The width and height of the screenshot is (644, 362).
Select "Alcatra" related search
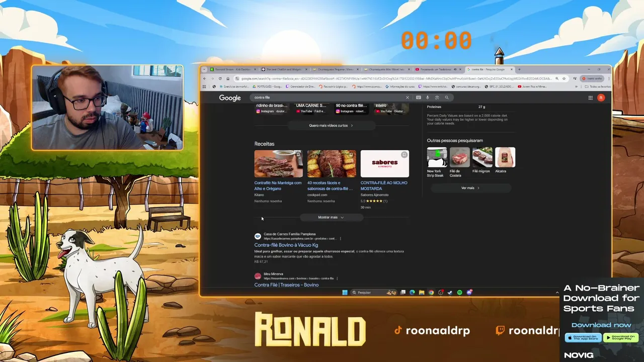(505, 160)
